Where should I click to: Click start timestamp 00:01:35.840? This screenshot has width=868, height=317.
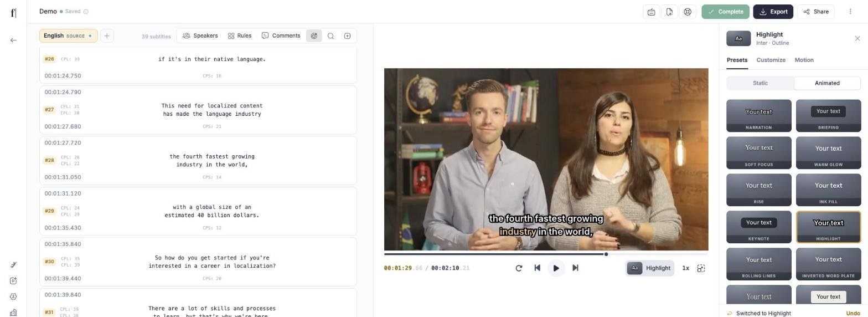63,244
